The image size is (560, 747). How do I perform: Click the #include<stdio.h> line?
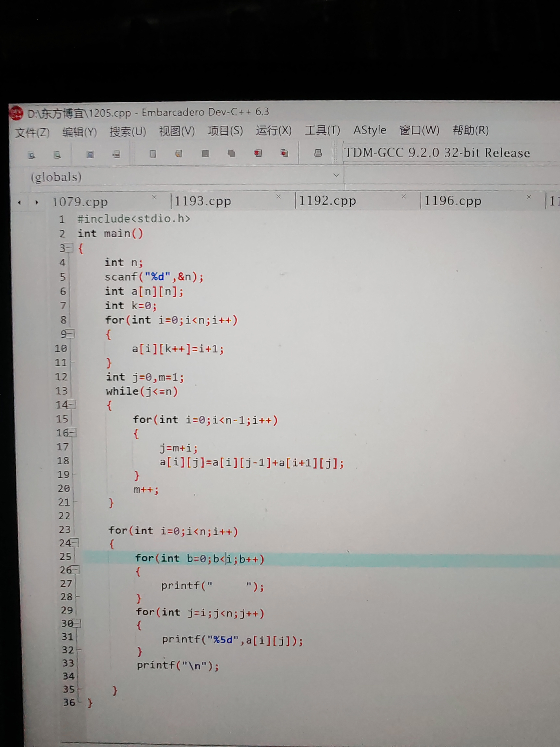(134, 219)
